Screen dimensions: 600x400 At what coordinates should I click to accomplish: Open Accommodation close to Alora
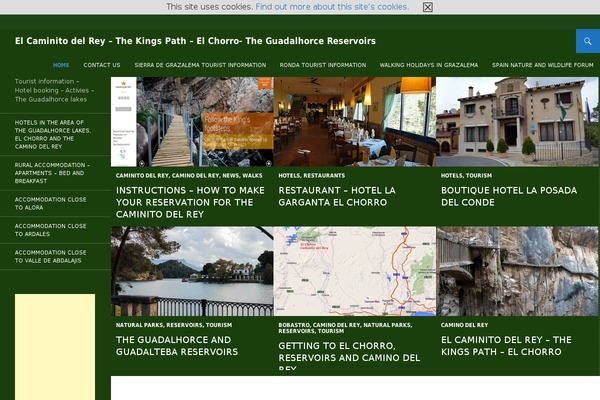[x=51, y=204]
